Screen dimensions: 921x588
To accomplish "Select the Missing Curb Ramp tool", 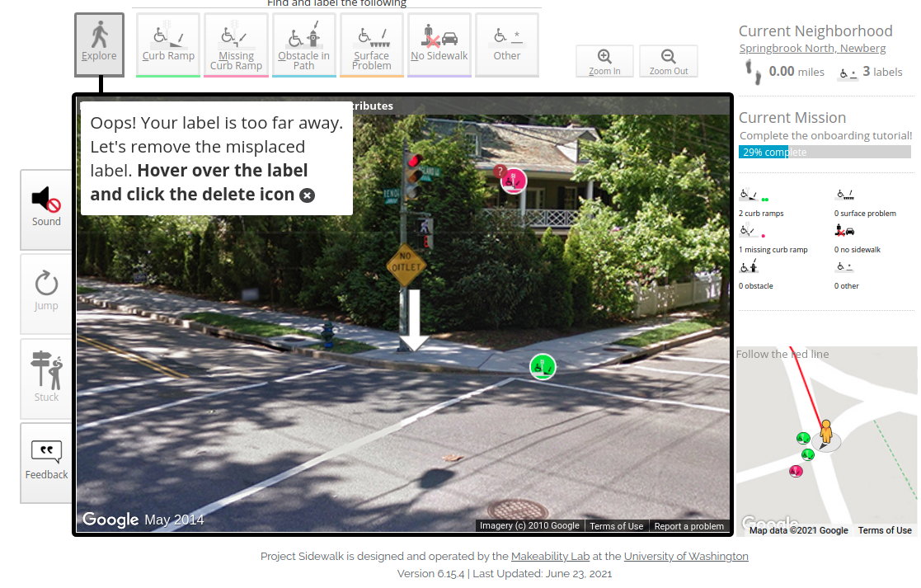I will [x=236, y=45].
